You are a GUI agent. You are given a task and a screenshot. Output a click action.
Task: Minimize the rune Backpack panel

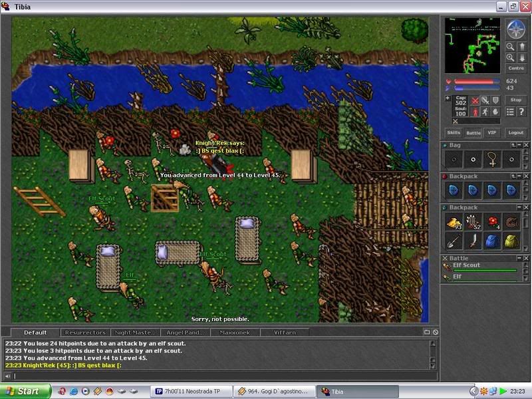point(519,176)
